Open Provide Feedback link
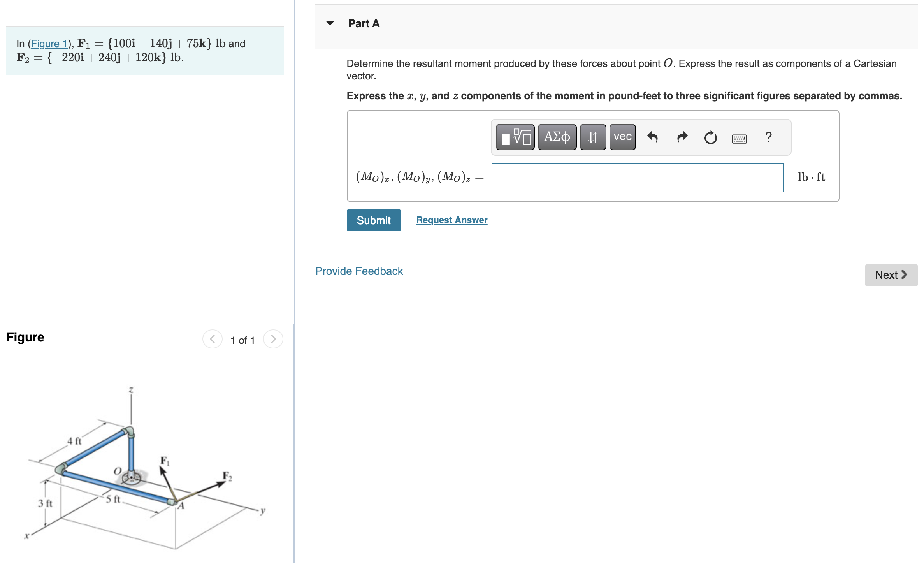This screenshot has width=924, height=563. coord(358,271)
